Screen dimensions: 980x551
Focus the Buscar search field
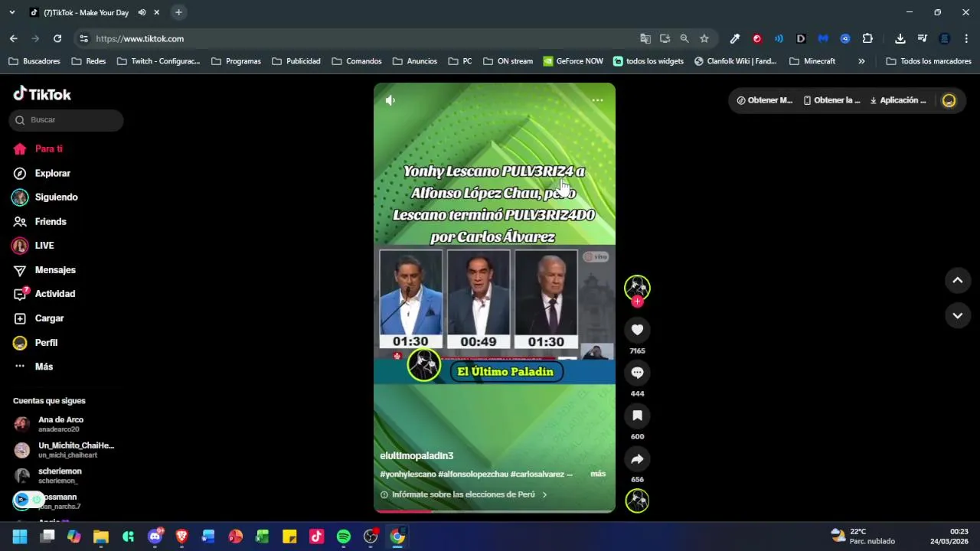pos(66,120)
